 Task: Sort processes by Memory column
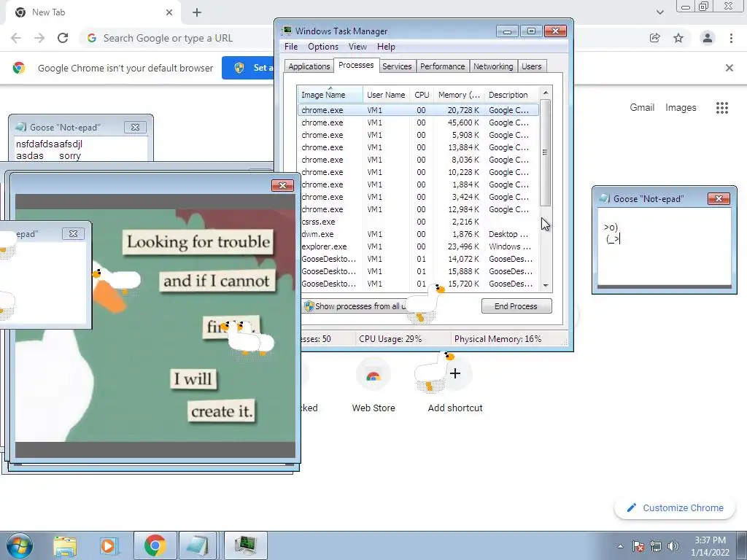click(x=459, y=95)
